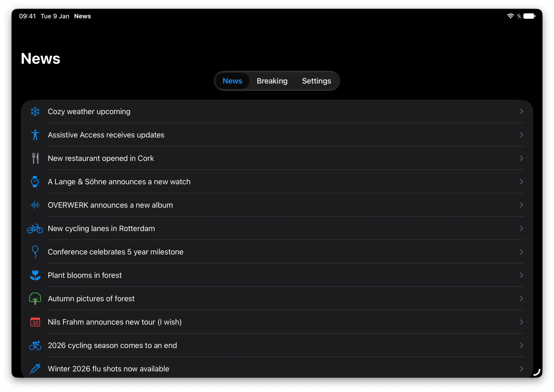This screenshot has height=392, width=554.
Task: Click the News app name in status bar
Action: pos(82,16)
